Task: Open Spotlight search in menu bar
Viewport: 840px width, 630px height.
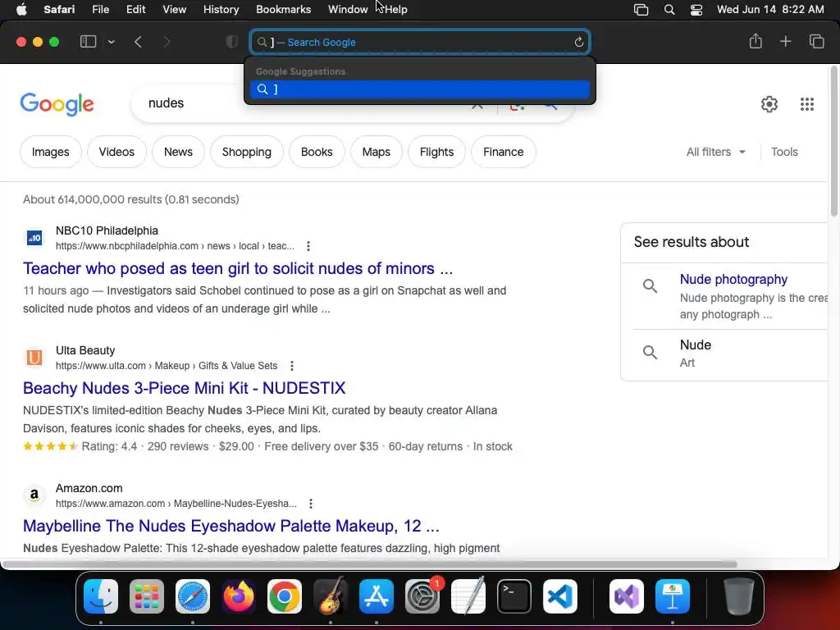Action: coord(669,9)
